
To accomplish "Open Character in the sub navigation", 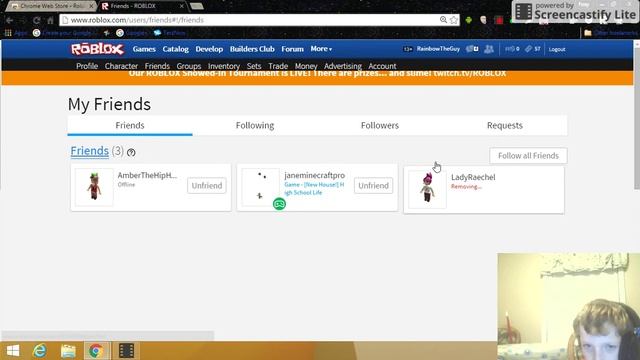I will pyautogui.click(x=121, y=66).
